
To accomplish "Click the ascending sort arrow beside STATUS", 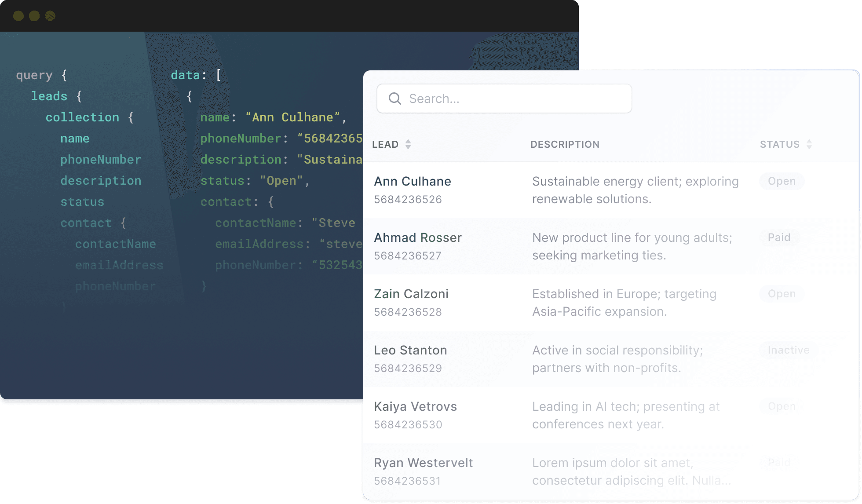I will pyautogui.click(x=809, y=141).
